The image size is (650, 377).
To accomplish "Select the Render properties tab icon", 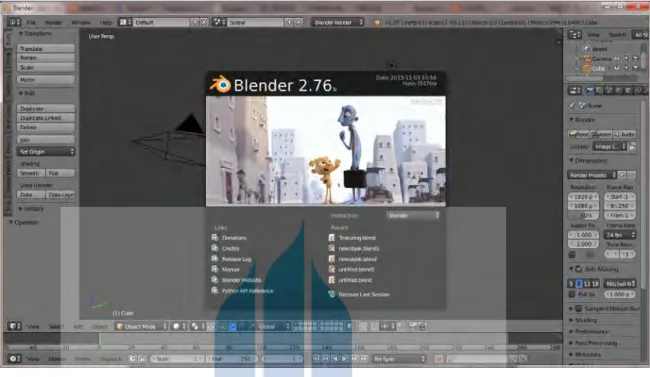I will point(590,90).
